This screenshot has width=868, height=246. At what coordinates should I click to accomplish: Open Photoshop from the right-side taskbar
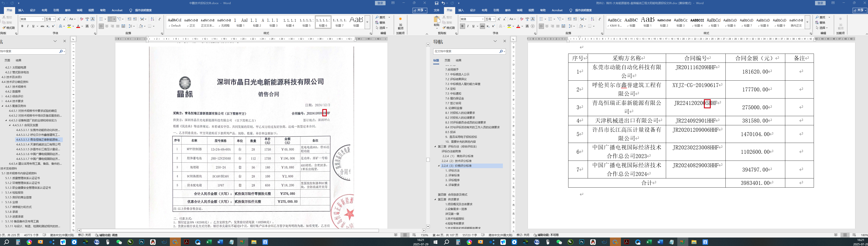pyautogui.click(x=581, y=242)
